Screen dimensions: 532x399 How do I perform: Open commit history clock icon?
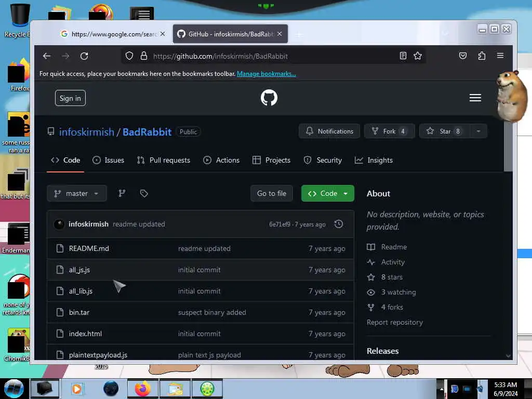(x=339, y=224)
